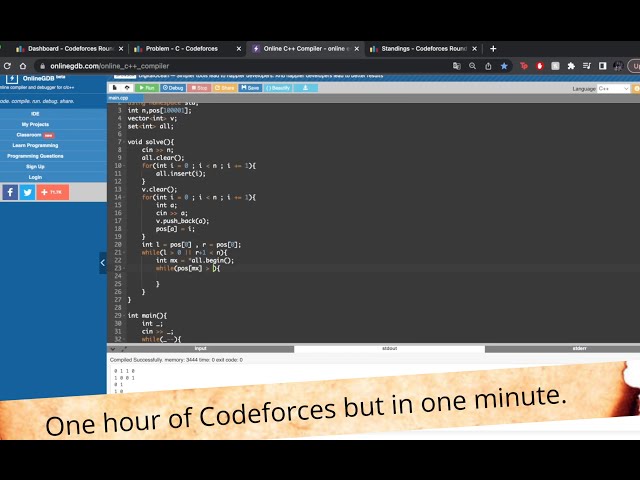Screen dimensions: 640x480
Task: Click the DigitalOcean ad banner text
Action: pos(260,76)
